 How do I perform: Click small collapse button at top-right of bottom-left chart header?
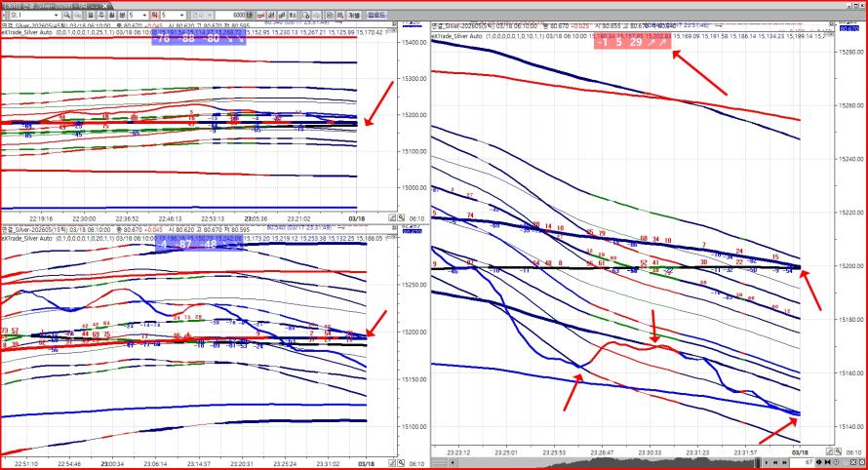tap(394, 228)
